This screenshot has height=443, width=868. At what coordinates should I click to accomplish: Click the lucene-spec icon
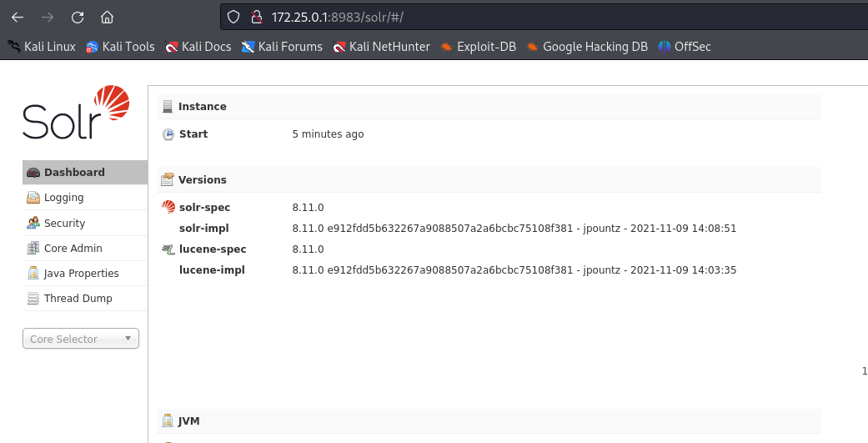click(x=168, y=249)
